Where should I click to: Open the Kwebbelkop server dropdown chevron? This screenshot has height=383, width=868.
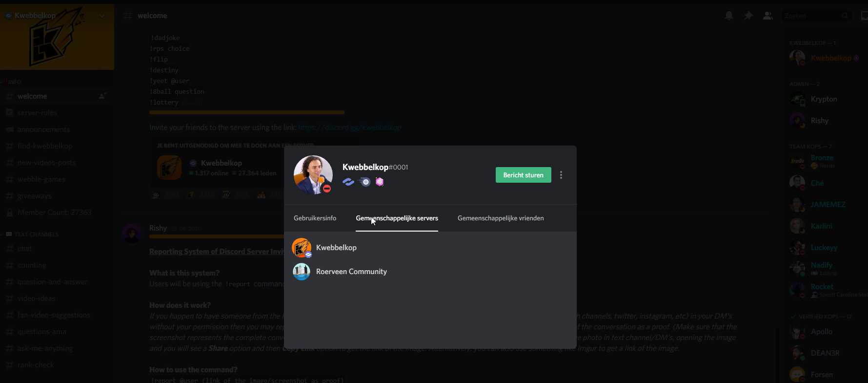(x=102, y=16)
